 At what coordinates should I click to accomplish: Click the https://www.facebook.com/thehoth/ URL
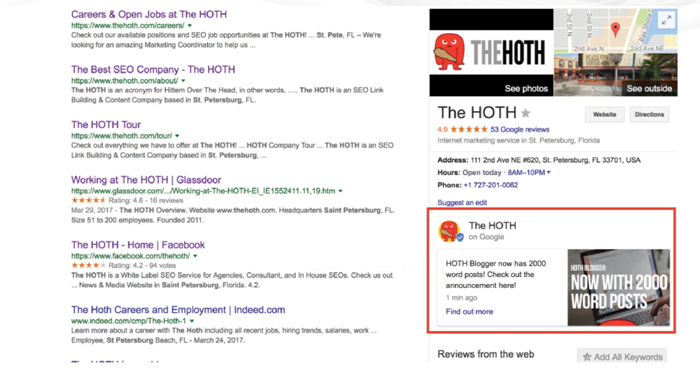tap(130, 256)
